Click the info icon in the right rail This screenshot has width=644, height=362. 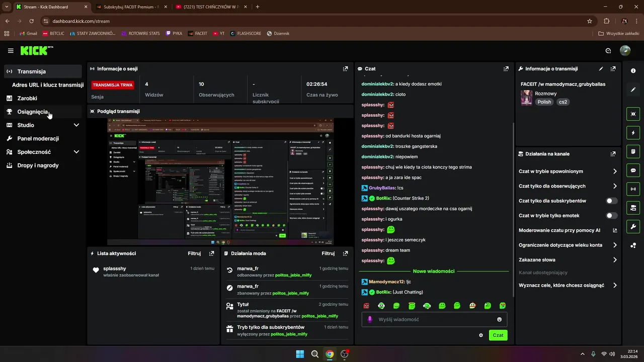[633, 71]
